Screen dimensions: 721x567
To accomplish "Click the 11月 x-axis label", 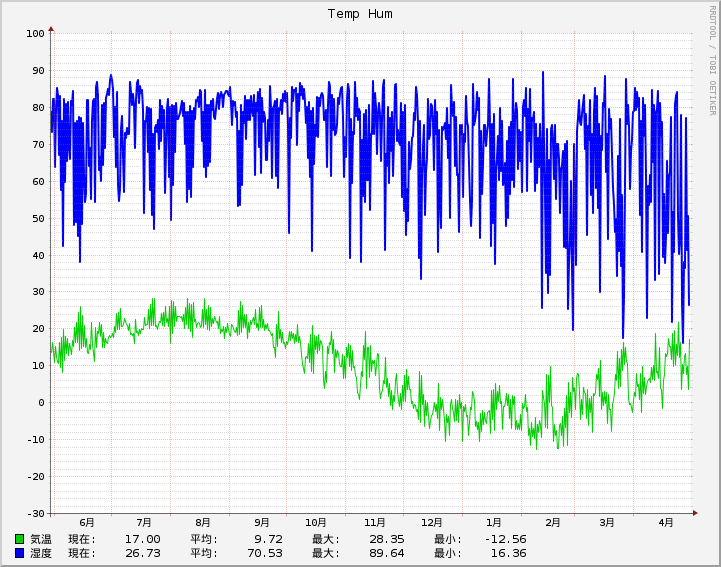I will pos(375,523).
